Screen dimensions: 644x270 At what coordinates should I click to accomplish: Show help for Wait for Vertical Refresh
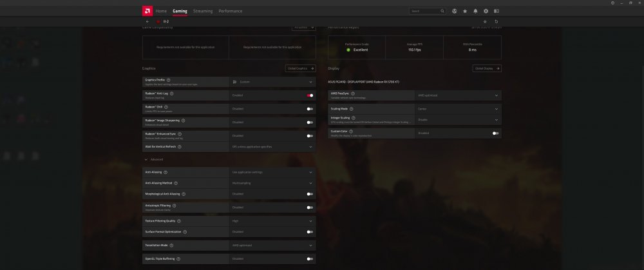(x=180, y=147)
